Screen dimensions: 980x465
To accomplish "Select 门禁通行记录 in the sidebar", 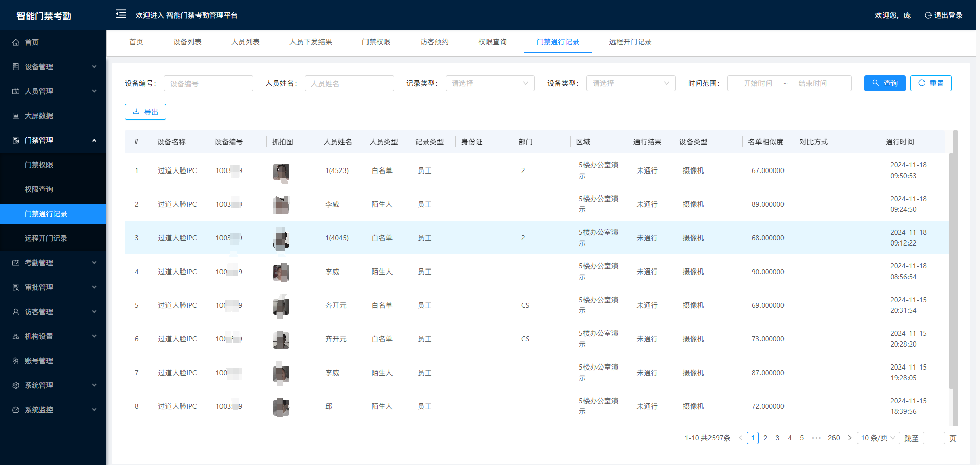I will click(x=53, y=214).
